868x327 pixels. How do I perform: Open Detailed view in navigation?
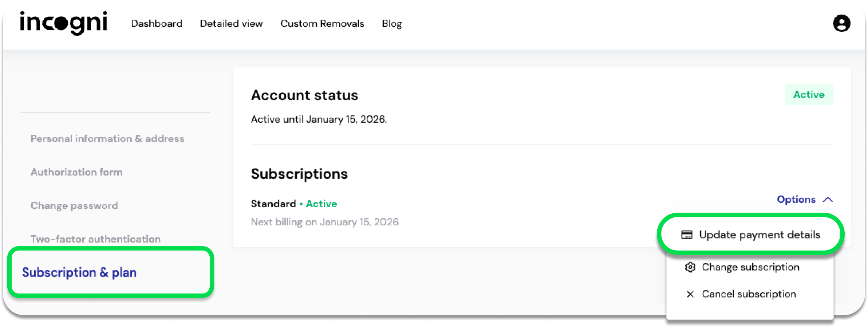[x=231, y=24]
